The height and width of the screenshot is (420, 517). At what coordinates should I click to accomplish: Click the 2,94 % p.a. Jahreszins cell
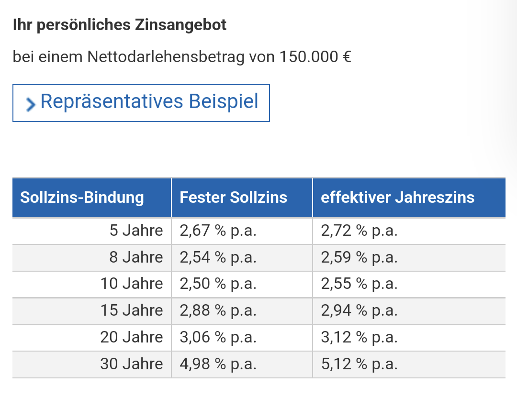click(359, 311)
